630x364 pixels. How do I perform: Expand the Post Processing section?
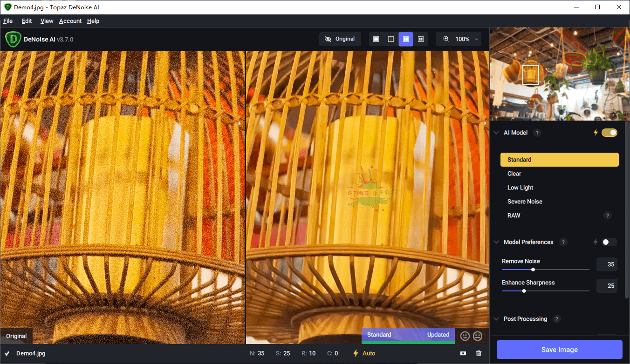tap(496, 319)
